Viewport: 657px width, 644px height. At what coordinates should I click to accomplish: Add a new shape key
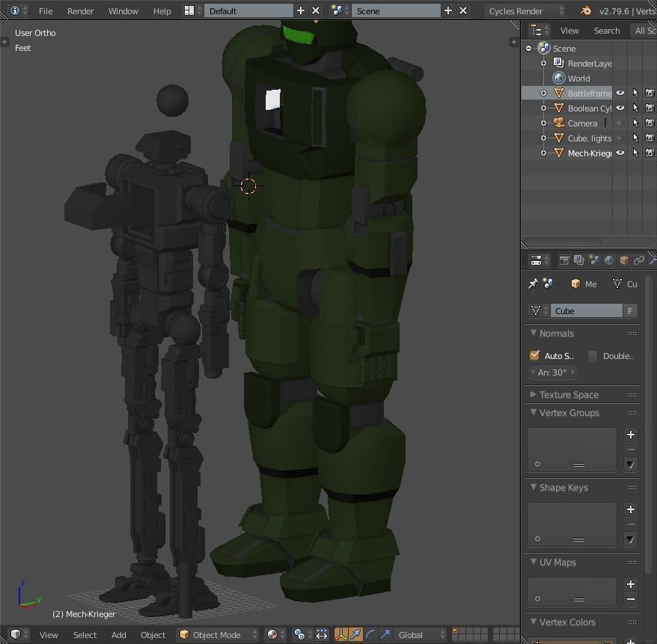pos(631,509)
